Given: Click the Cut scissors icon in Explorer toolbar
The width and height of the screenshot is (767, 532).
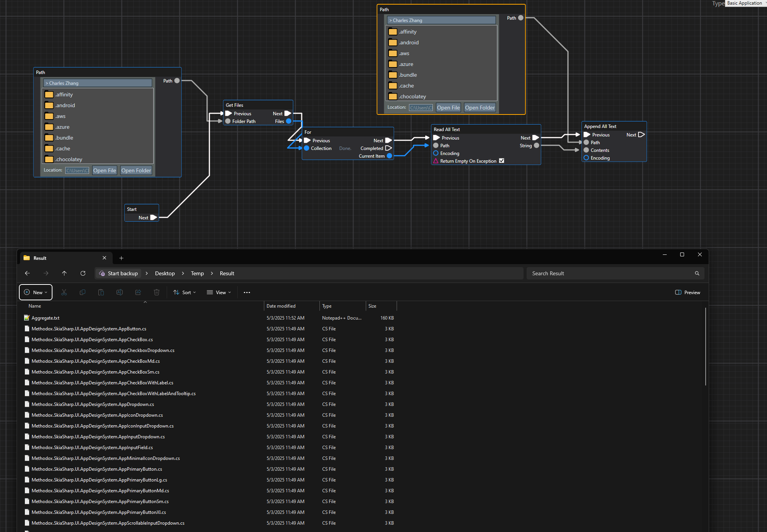Looking at the screenshot, I should coord(64,293).
